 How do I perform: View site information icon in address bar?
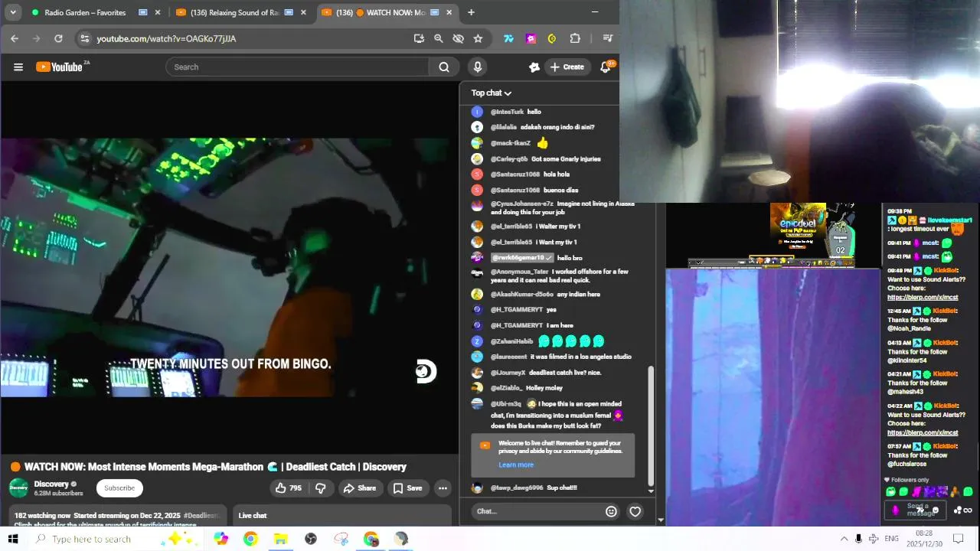pos(84,38)
